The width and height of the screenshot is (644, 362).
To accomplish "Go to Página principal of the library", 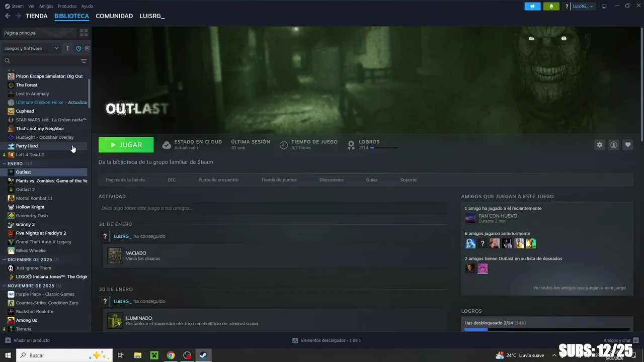I will click(x=39, y=33).
